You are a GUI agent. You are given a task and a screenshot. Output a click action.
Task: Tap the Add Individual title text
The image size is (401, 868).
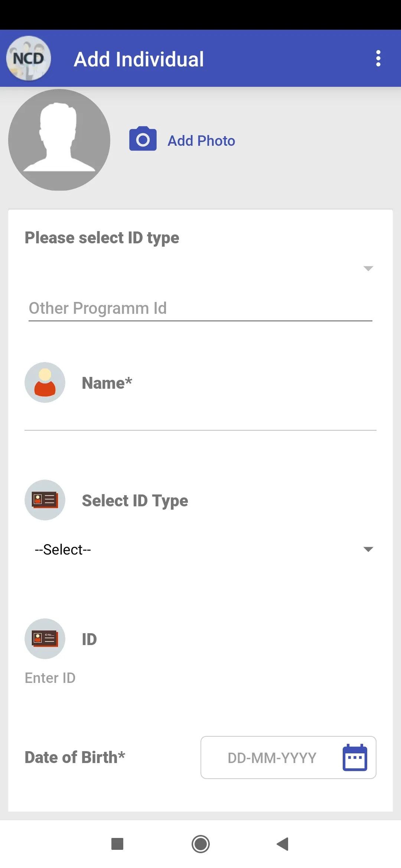coord(139,59)
